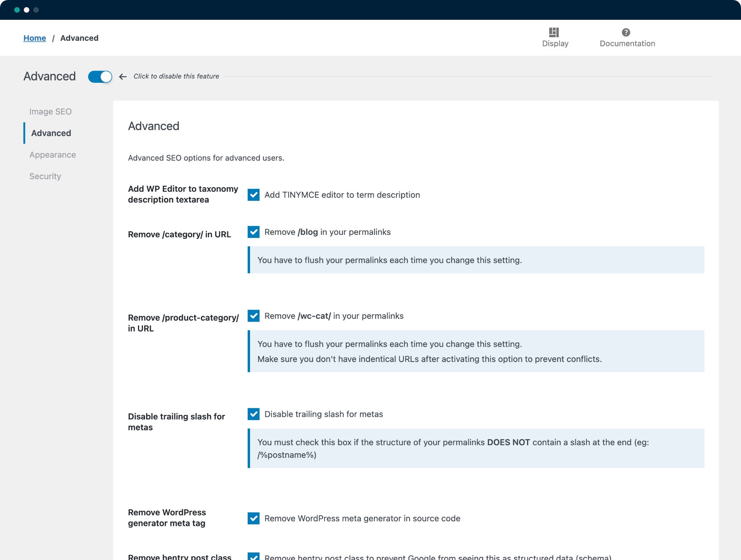The height and width of the screenshot is (560, 741).
Task: Toggle the Advanced feature switch off
Action: coord(100,76)
